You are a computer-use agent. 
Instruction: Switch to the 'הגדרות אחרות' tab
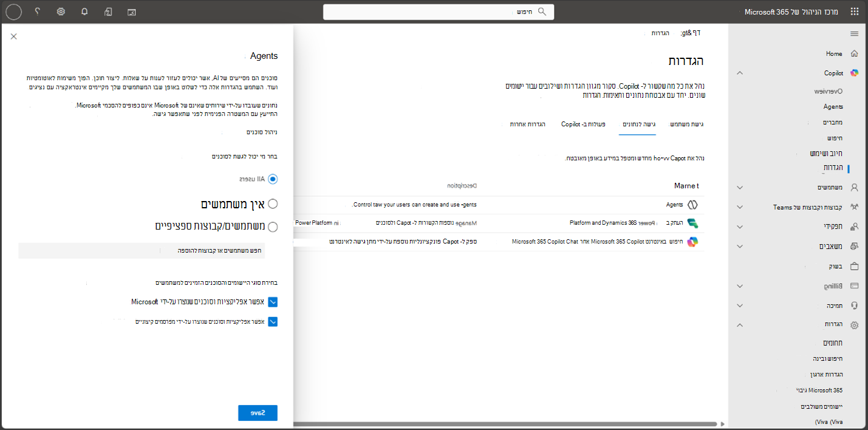coord(527,124)
